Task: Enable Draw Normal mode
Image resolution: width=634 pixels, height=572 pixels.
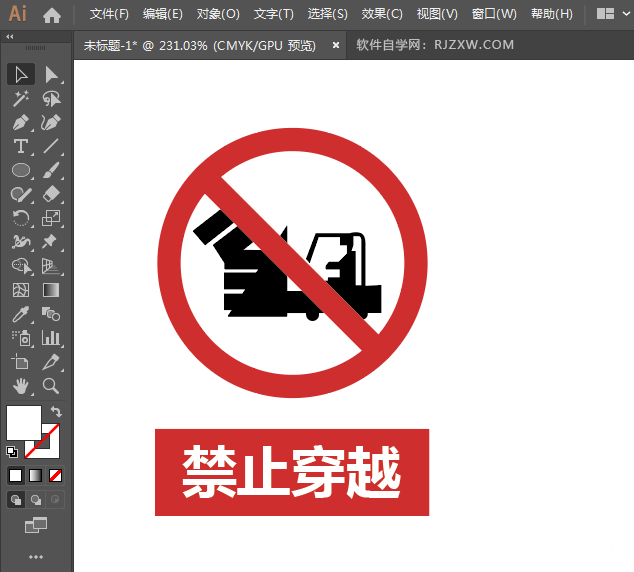Action: (x=16, y=500)
